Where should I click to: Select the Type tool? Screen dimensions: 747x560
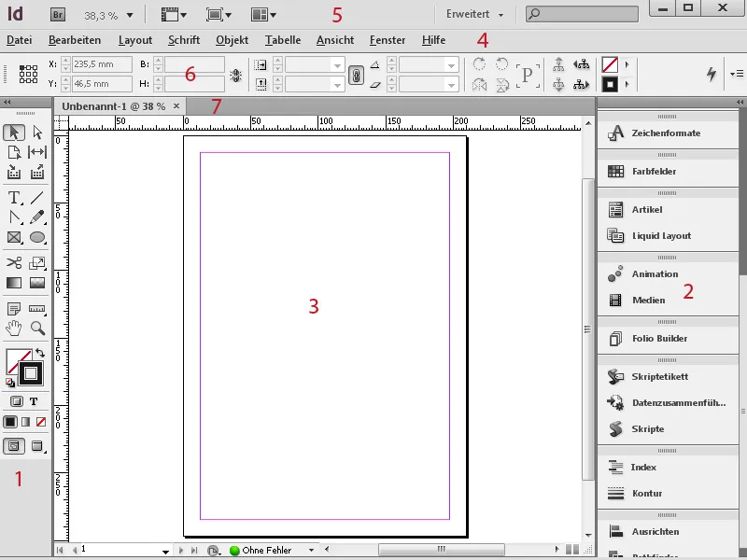[12, 198]
